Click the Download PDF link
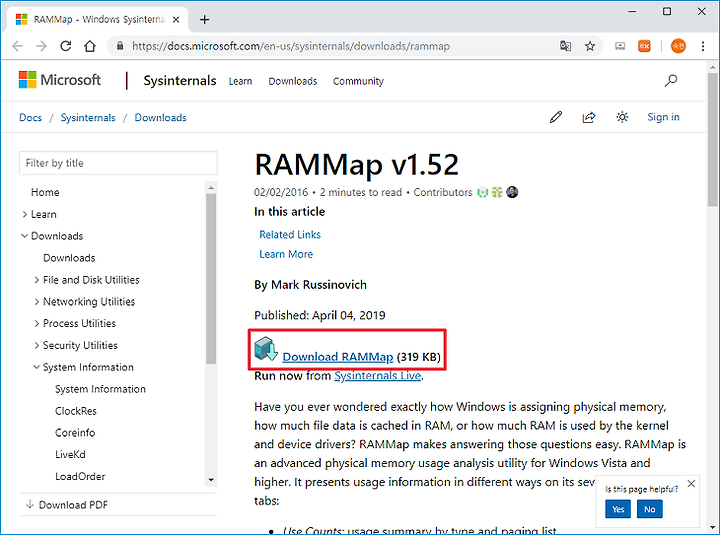The width and height of the screenshot is (720, 535). (73, 505)
